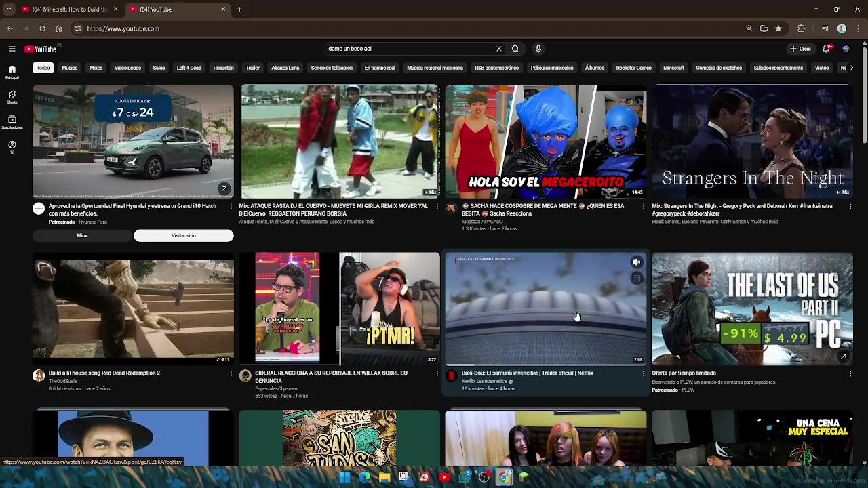Open a new browser tab
This screenshot has height=488, width=868.
coord(239,9)
